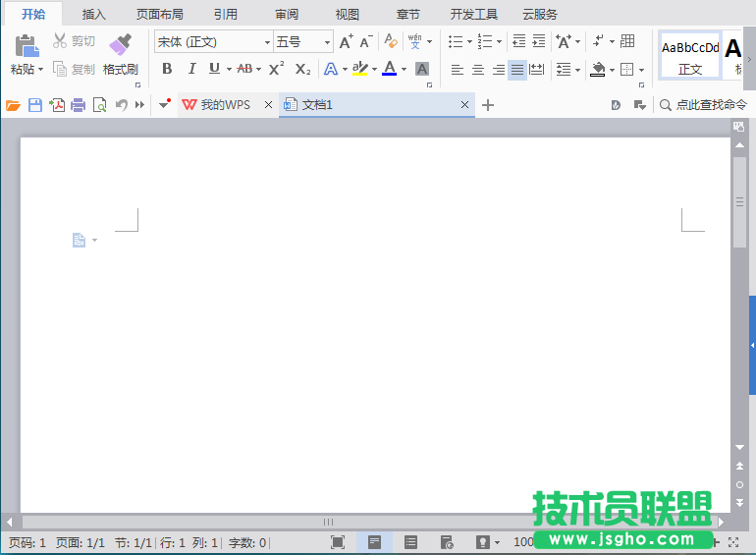This screenshot has width=756, height=555.
Task: Click the distributed alignment icon
Action: tap(537, 70)
